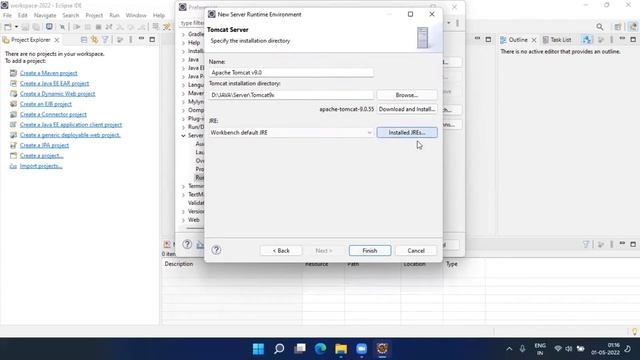
Task: Click the help icon in Preferences window
Action: 187,244
